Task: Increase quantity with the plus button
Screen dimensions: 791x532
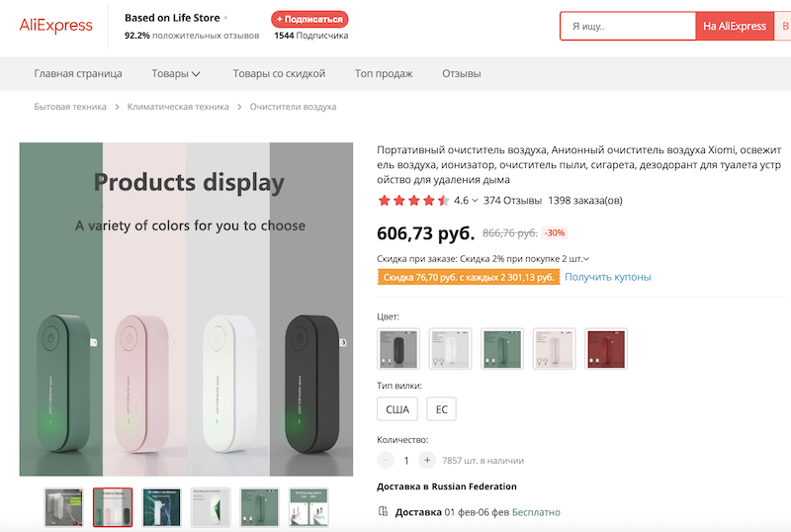Action: click(x=426, y=460)
